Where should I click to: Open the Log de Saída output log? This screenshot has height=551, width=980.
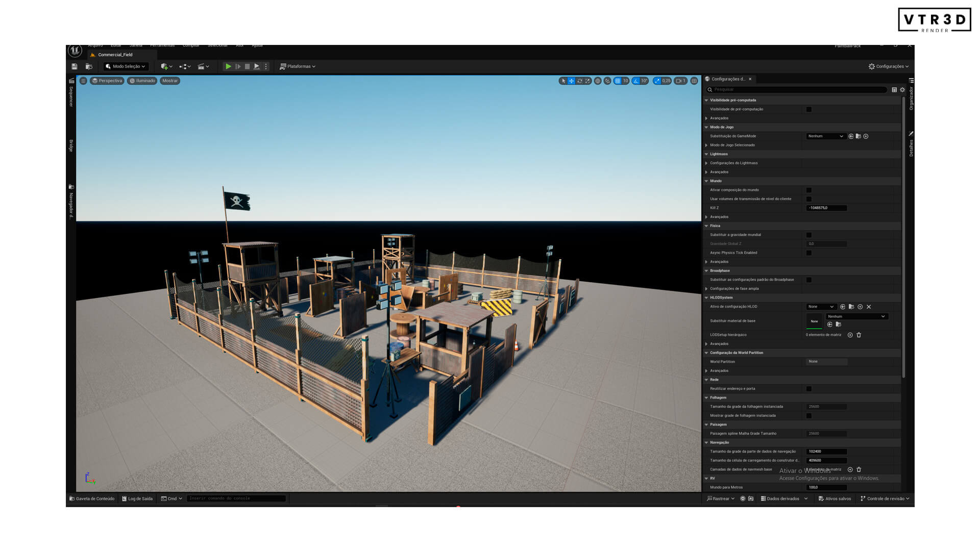(x=137, y=498)
